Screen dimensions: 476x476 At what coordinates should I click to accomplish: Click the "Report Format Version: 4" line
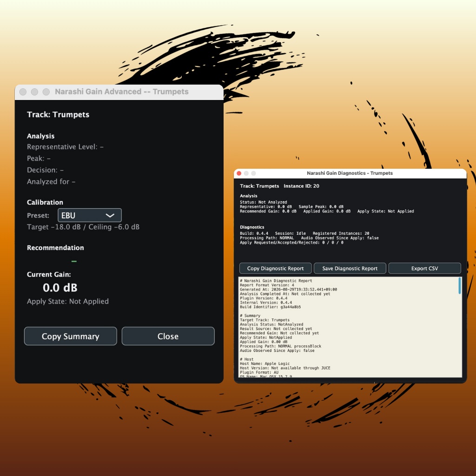(x=267, y=285)
